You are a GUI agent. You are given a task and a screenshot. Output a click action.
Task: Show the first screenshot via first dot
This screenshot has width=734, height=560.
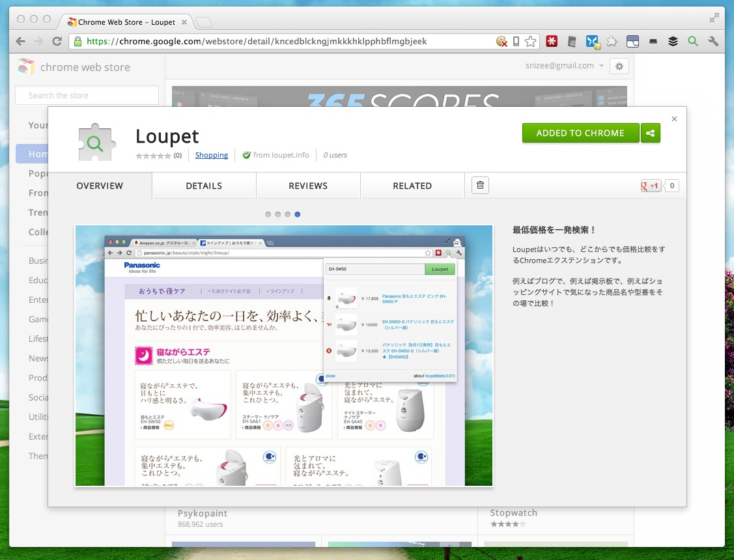click(268, 214)
